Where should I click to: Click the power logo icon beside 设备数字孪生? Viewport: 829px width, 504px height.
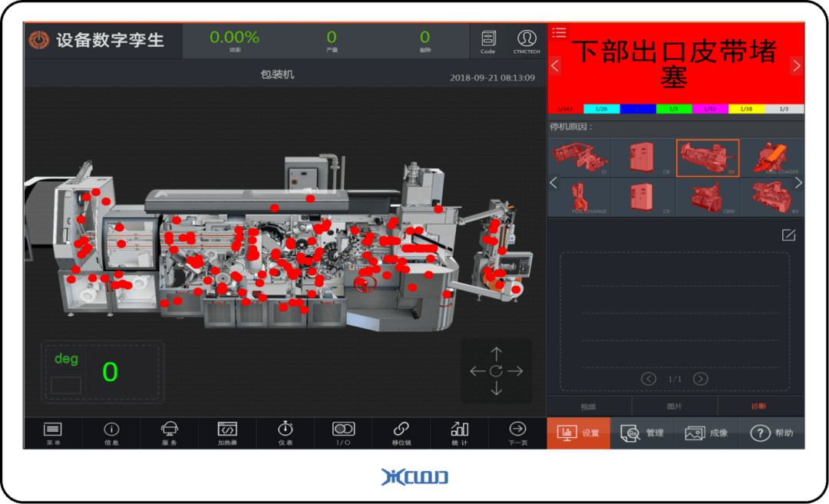tap(38, 41)
